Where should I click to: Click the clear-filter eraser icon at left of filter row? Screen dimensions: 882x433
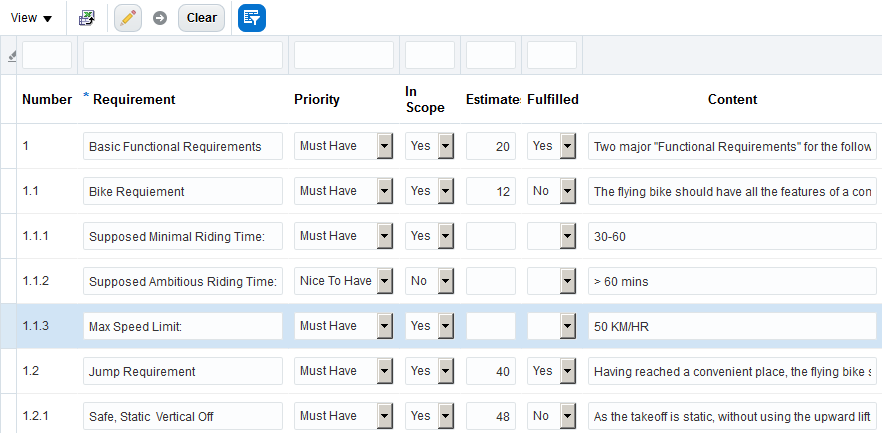pos(12,57)
